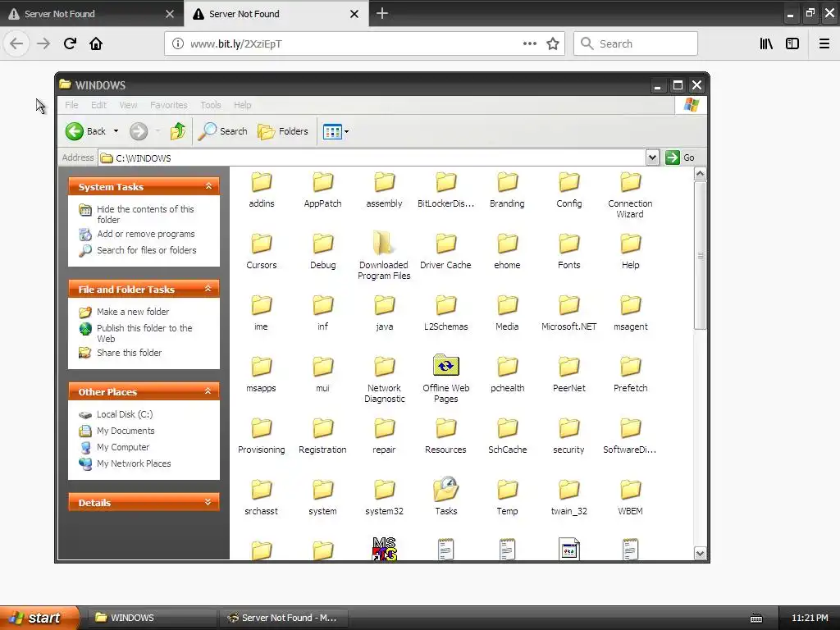The height and width of the screenshot is (630, 840).
Task: Click Make a new folder link
Action: coord(133,311)
